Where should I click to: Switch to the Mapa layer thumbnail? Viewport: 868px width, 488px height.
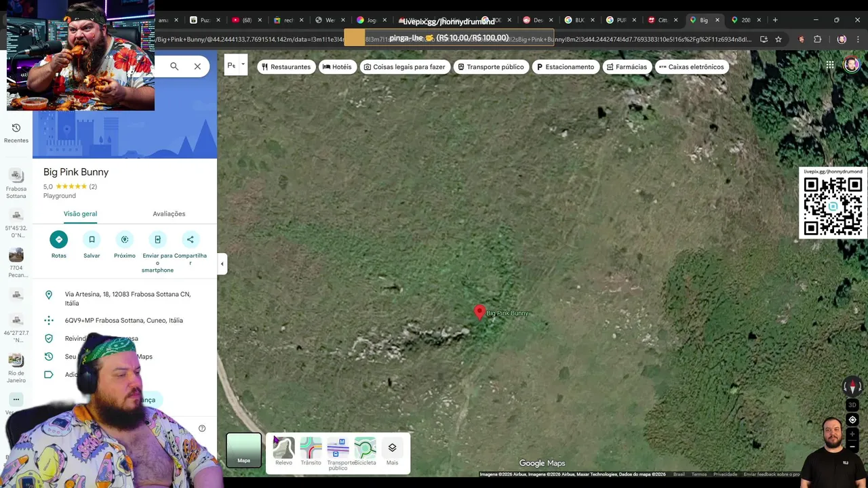tap(243, 450)
